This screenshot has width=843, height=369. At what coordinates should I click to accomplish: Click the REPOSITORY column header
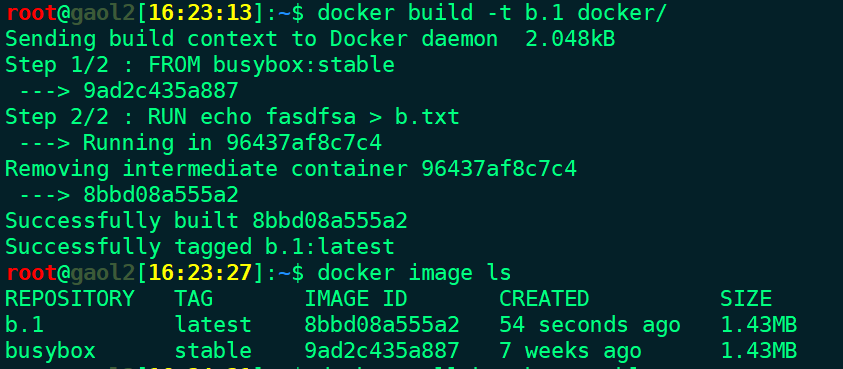click(69, 299)
